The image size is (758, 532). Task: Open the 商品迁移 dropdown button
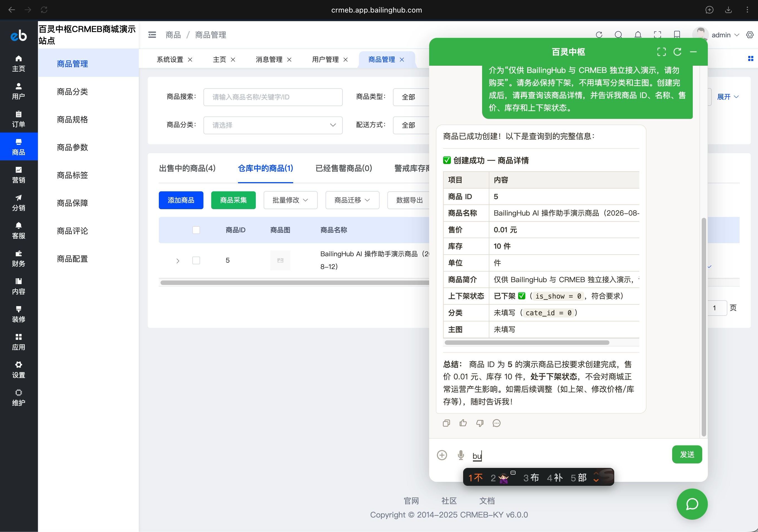(352, 200)
